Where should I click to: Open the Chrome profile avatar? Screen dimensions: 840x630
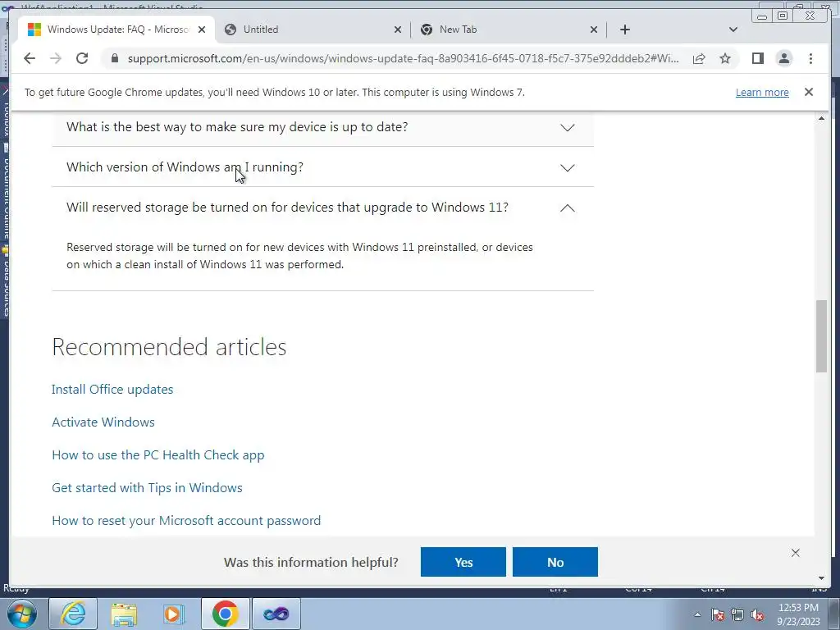(783, 58)
